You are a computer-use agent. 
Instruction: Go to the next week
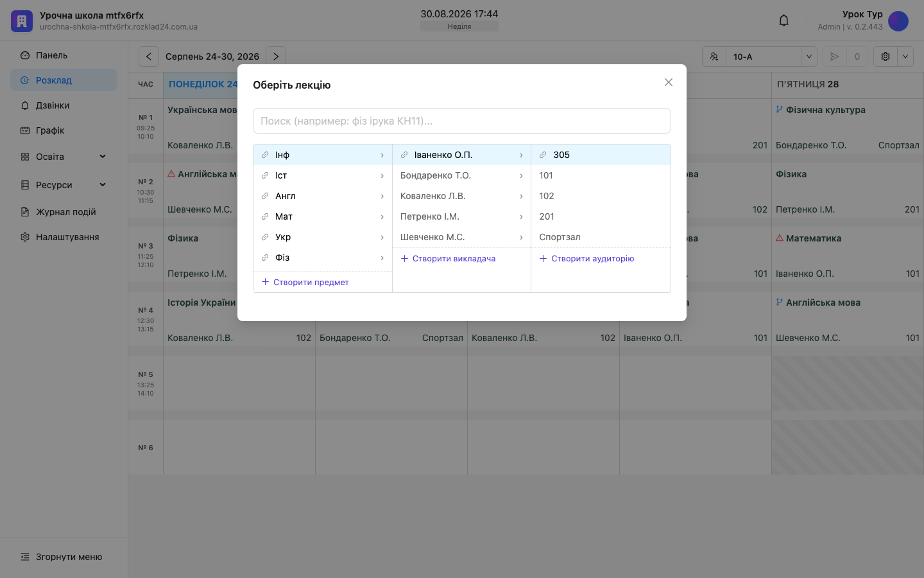coord(276,57)
